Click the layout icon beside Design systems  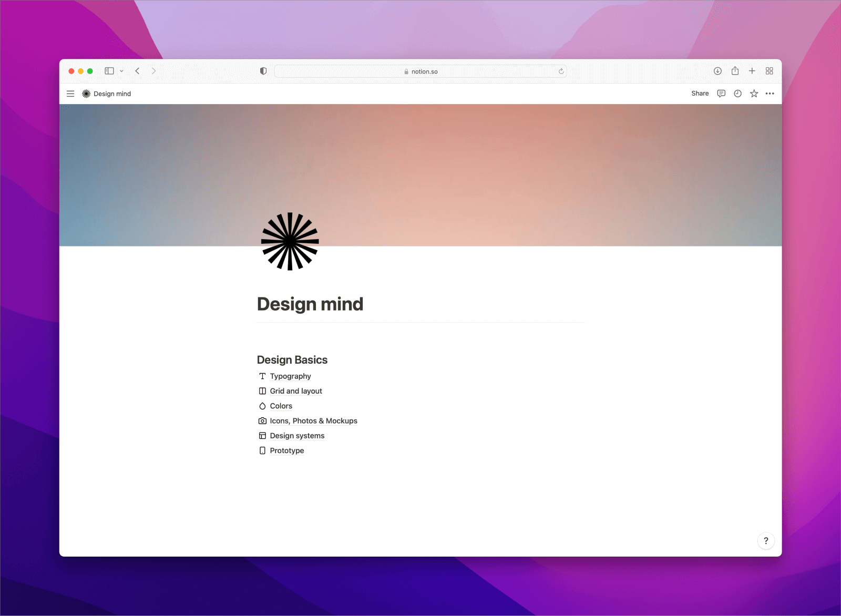tap(262, 436)
